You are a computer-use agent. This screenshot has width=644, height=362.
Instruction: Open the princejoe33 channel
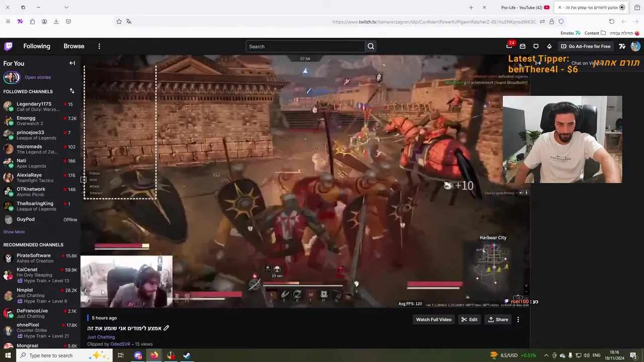tap(40, 135)
